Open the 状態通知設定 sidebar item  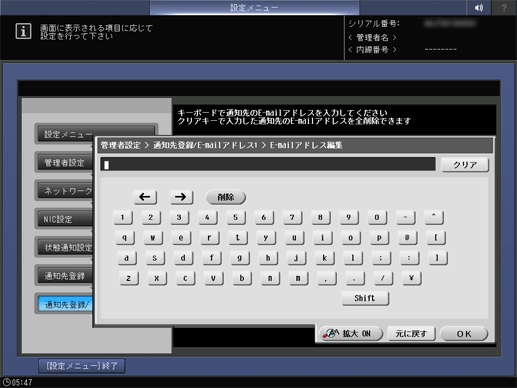pyautogui.click(x=65, y=247)
